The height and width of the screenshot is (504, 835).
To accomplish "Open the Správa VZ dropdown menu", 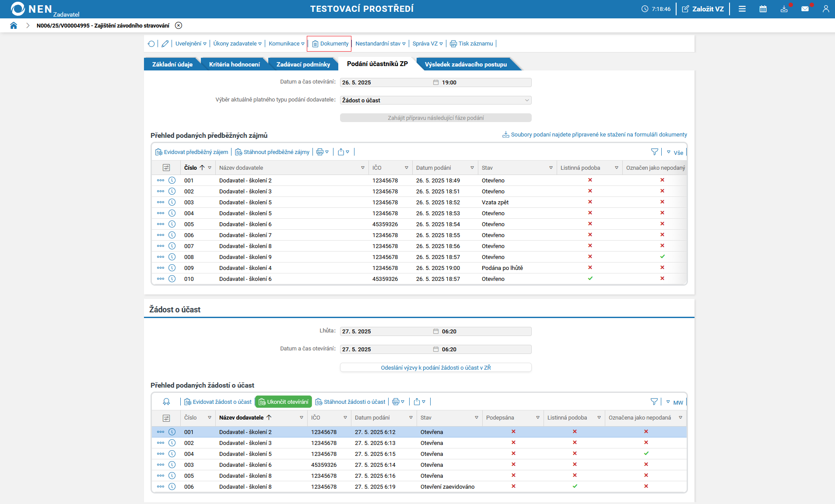I will pyautogui.click(x=428, y=44).
